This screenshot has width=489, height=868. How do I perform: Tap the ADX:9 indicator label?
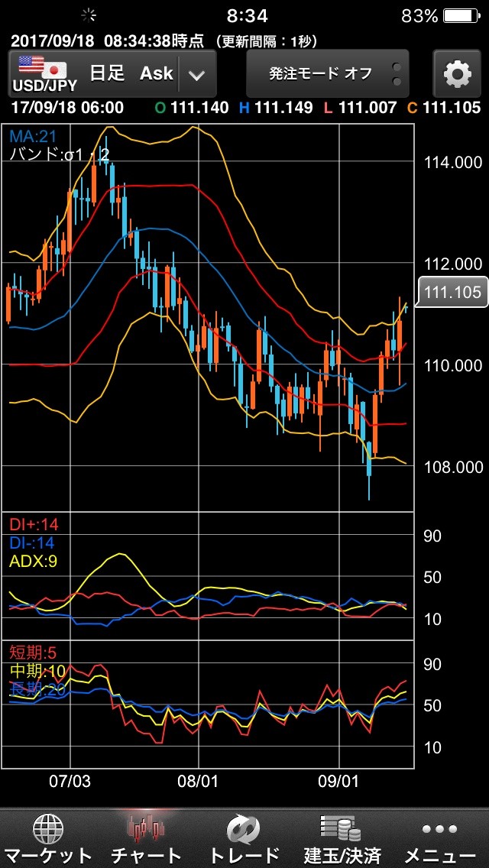(x=33, y=562)
